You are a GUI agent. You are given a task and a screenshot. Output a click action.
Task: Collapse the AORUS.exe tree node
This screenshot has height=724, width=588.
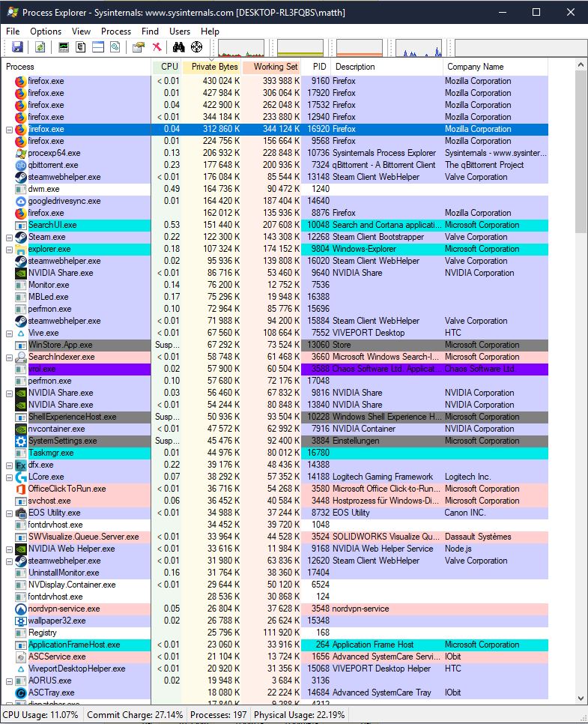coord(9,682)
